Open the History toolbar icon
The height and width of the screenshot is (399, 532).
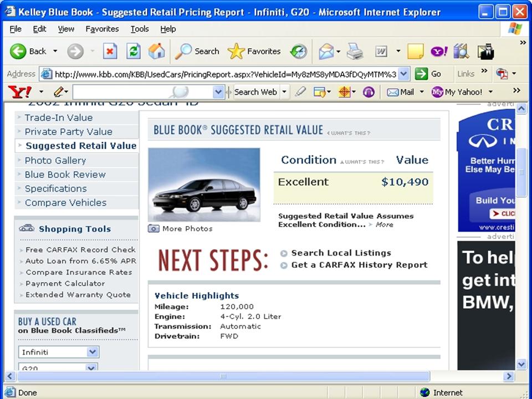click(299, 52)
